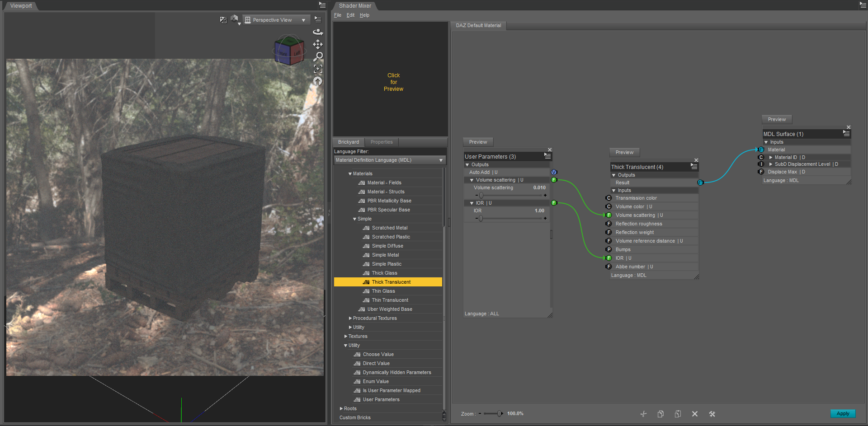The image size is (868, 426).
Task: Open the Viewport pane options menu icon
Action: [322, 5]
